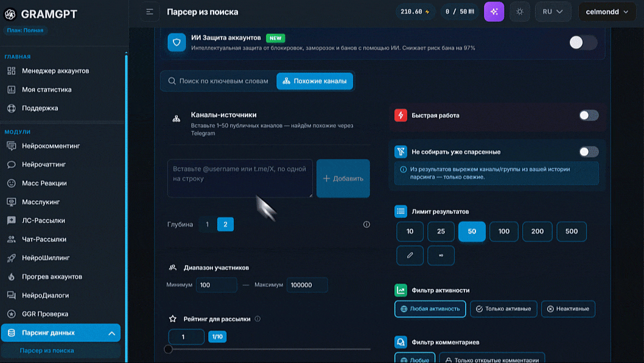Set result limit to 50

(472, 231)
